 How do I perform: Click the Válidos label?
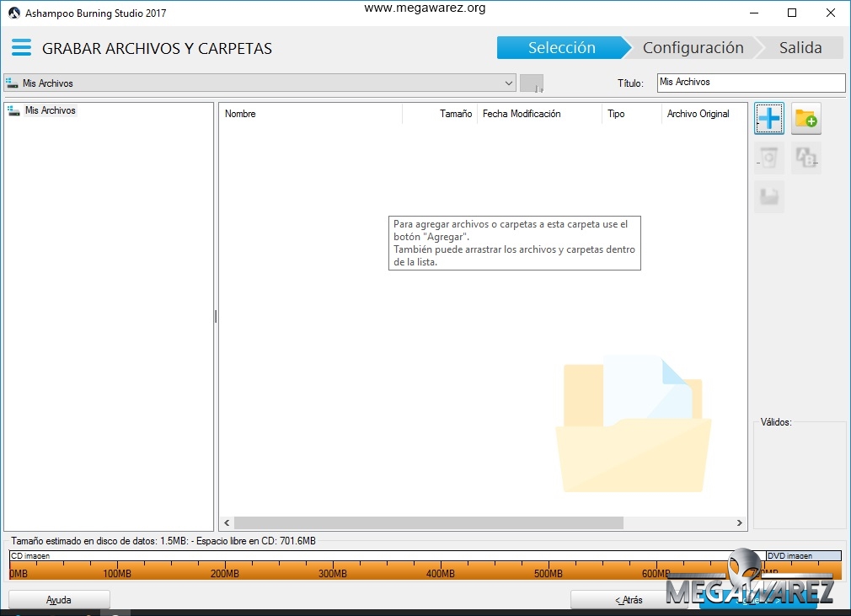click(x=775, y=421)
